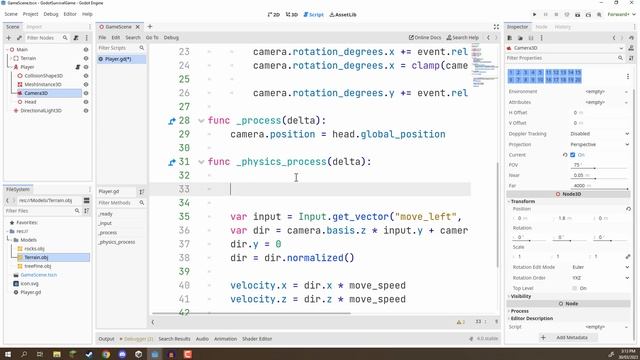The width and height of the screenshot is (640, 360).
Task: Expand the Terrain node in scene tree
Action: click(x=11, y=58)
